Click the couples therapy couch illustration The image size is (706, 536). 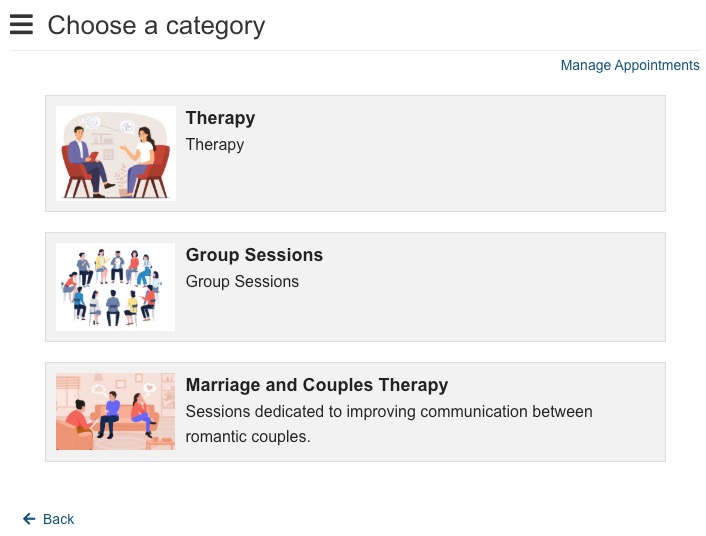pyautogui.click(x=115, y=411)
